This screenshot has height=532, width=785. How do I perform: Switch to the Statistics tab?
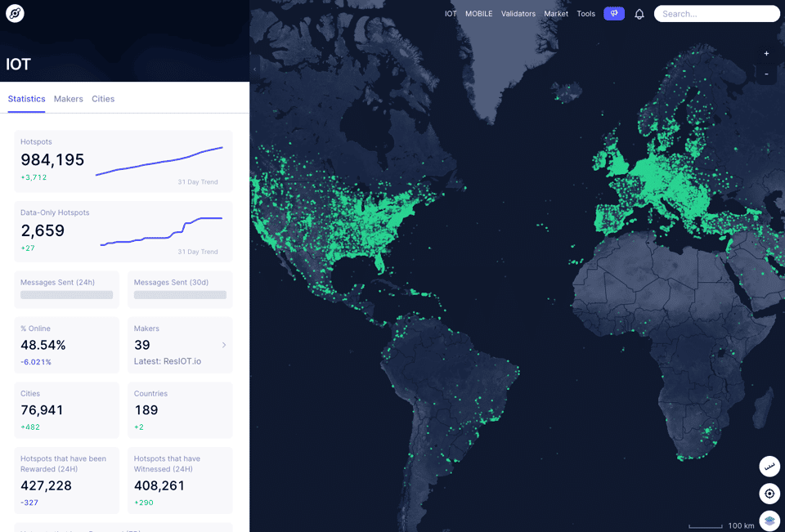[26, 99]
